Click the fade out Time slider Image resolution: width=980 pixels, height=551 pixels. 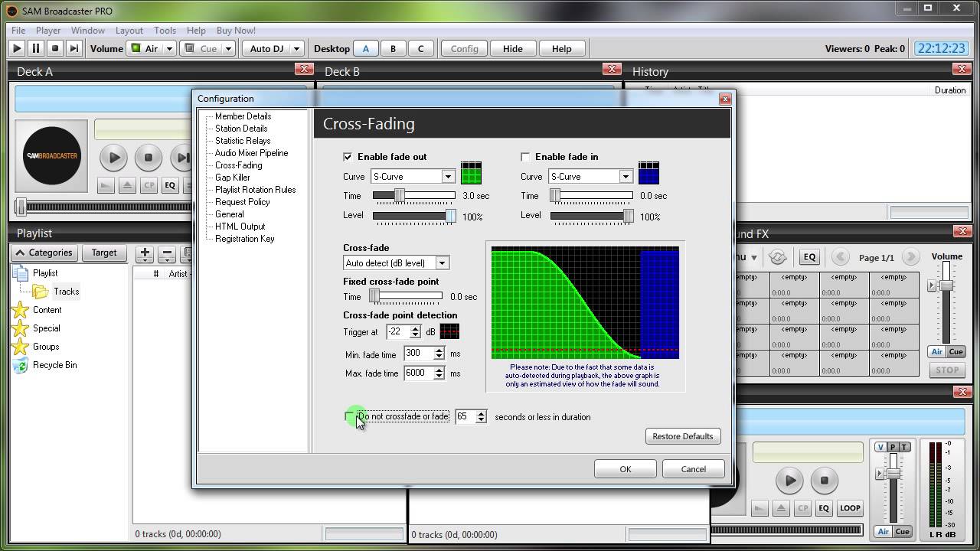click(414, 196)
